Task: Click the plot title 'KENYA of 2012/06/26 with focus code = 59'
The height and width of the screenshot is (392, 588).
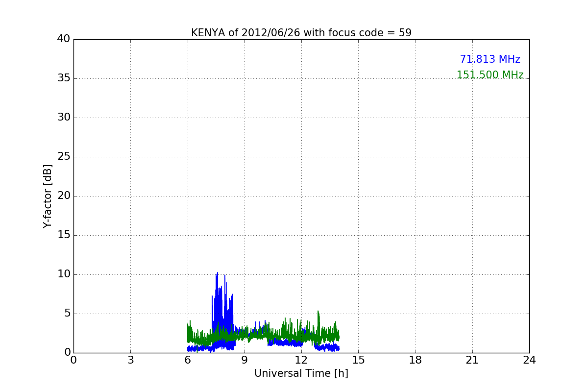Action: 301,33
